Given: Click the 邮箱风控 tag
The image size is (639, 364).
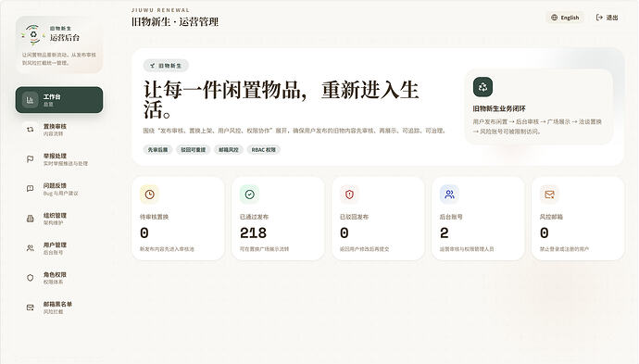Looking at the screenshot, I should tap(229, 150).
